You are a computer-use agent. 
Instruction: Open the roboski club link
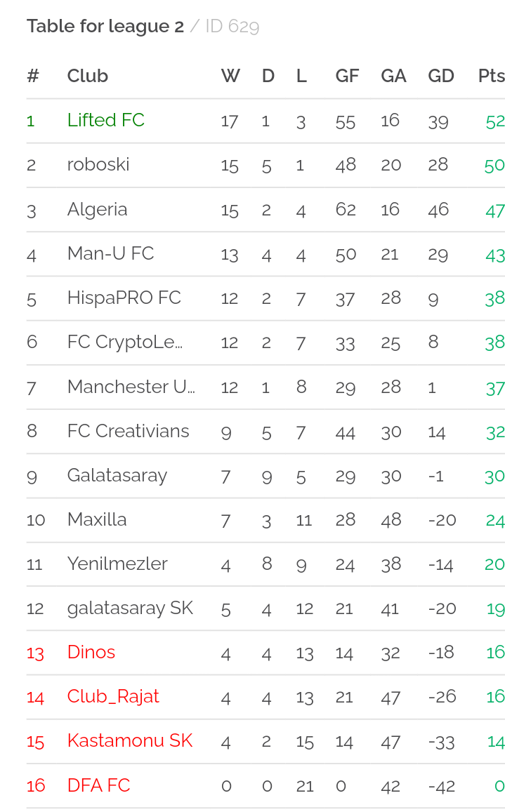98,165
